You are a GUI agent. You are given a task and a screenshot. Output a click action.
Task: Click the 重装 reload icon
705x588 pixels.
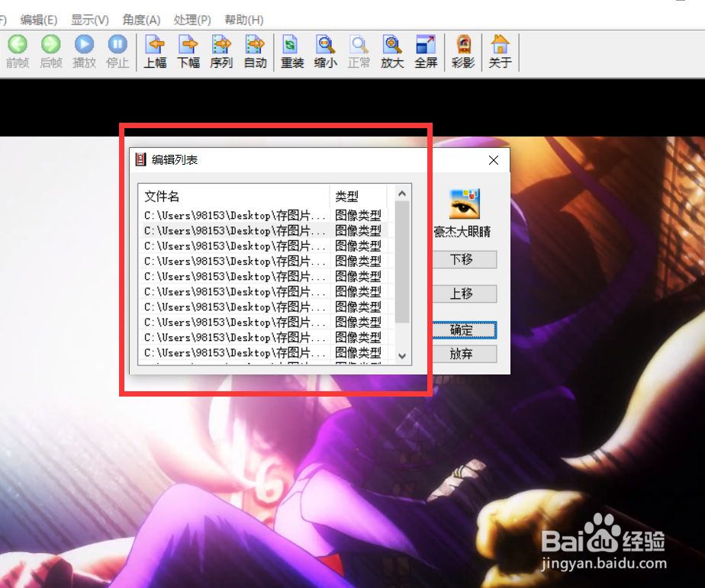[292, 52]
